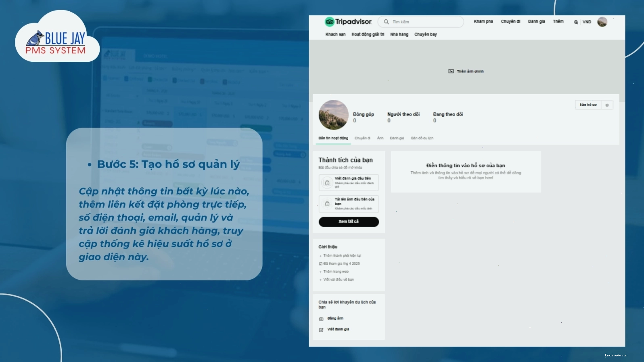
Task: Click the Xem tất cả button
Action: pos(349,222)
